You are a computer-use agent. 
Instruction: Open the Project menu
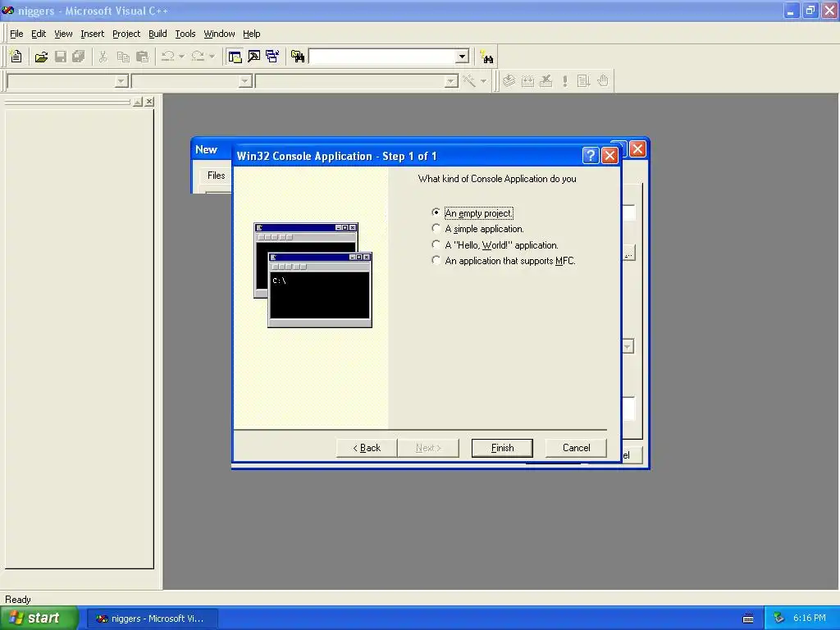tap(126, 34)
